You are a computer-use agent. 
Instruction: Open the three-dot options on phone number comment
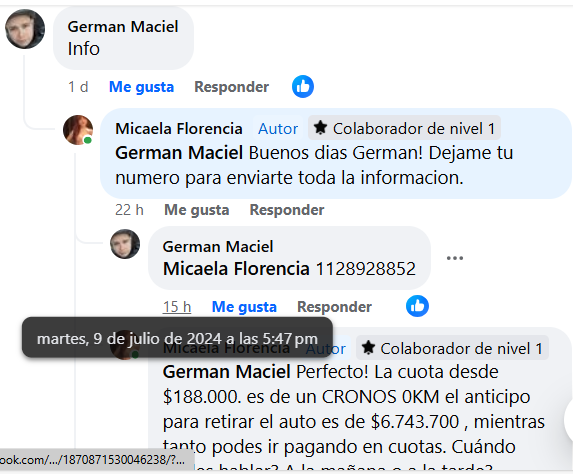[x=455, y=258]
